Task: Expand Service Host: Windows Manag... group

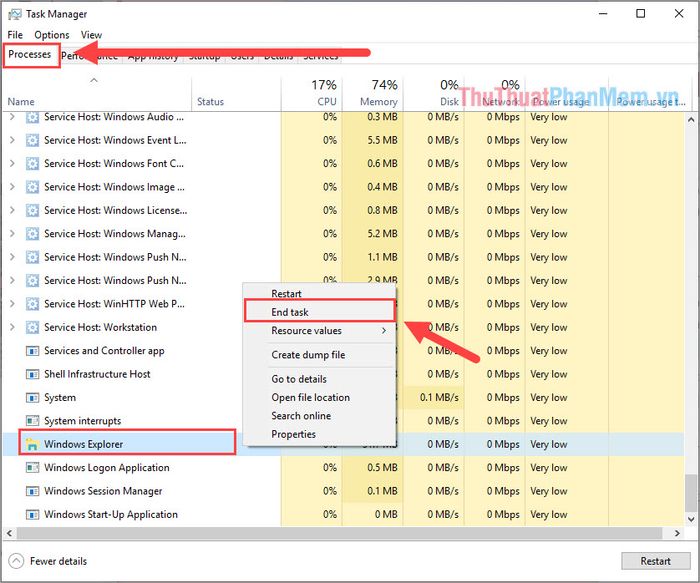Action: tap(12, 233)
